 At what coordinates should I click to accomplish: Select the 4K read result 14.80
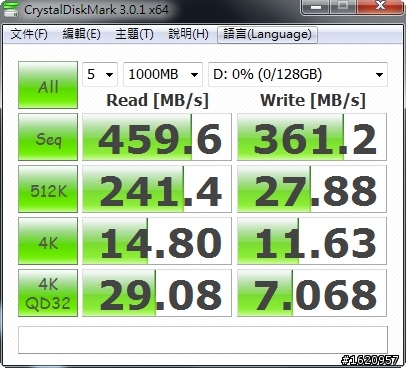[157, 241]
